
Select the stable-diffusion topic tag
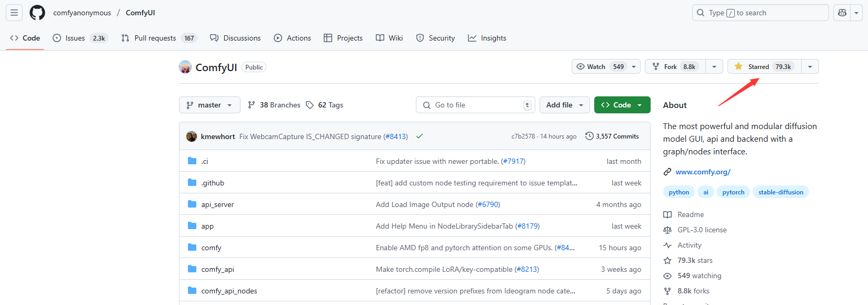point(781,192)
